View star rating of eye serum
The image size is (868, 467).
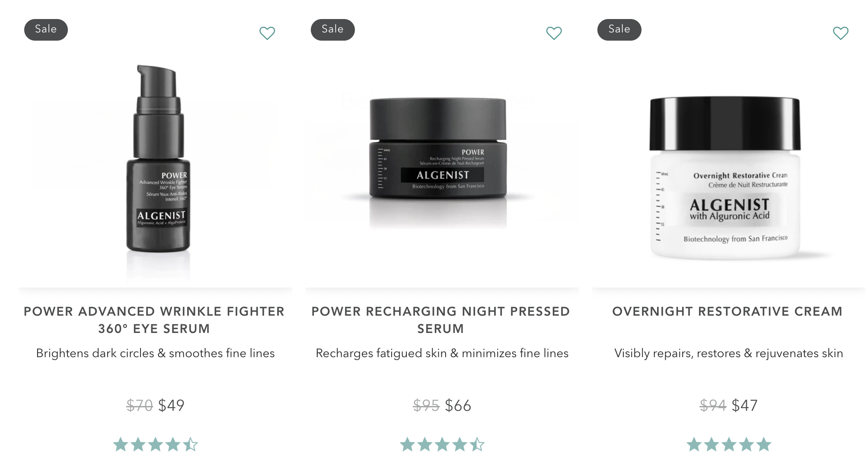(155, 445)
